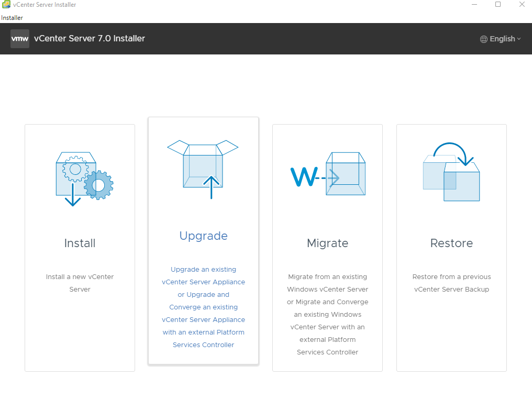Click 'Install a new vCenter Server' description
The height and width of the screenshot is (400, 532).
point(80,283)
